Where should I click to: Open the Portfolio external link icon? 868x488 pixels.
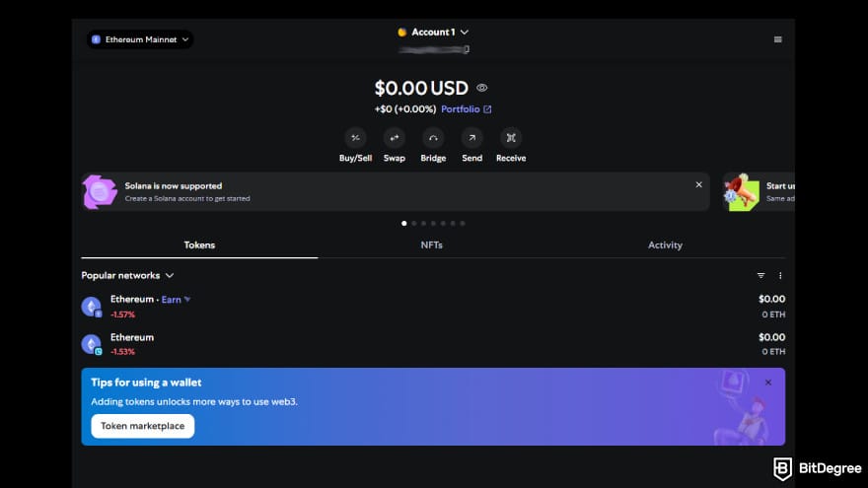[487, 109]
